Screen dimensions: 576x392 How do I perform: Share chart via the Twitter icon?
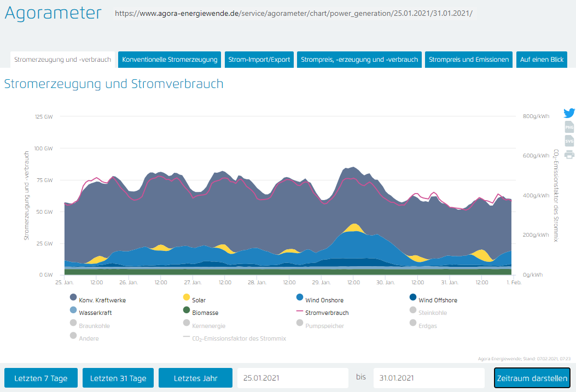tap(569, 113)
